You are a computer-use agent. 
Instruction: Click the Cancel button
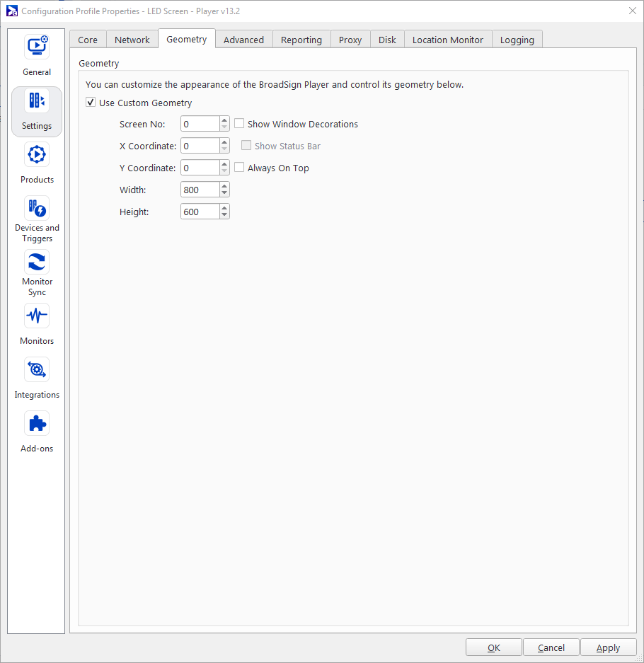point(551,647)
